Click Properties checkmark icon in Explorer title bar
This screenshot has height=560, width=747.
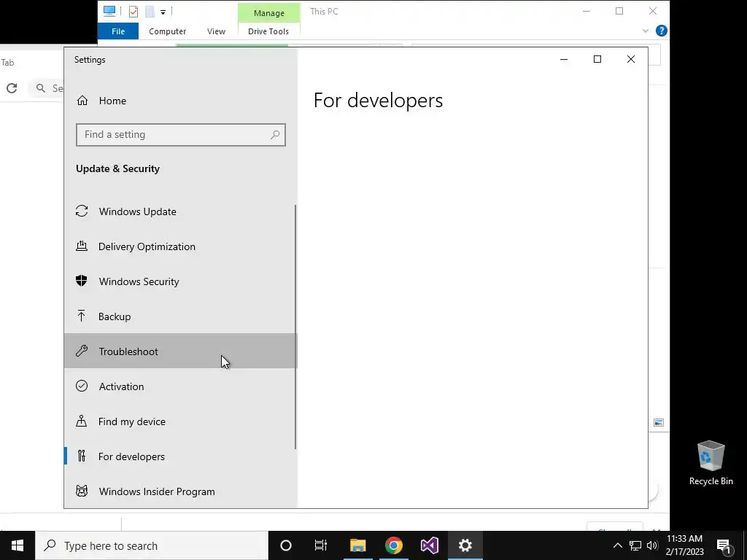(133, 12)
